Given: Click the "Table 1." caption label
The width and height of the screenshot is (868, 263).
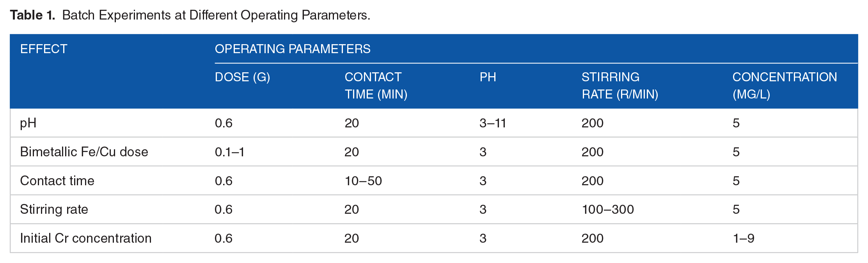Looking at the screenshot, I should (x=32, y=15).
